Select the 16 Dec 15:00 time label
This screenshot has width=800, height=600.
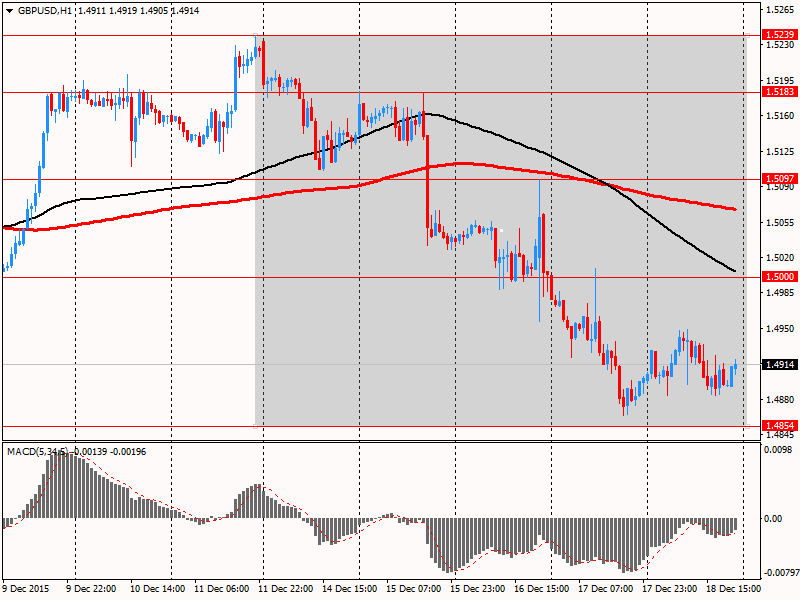pyautogui.click(x=541, y=588)
